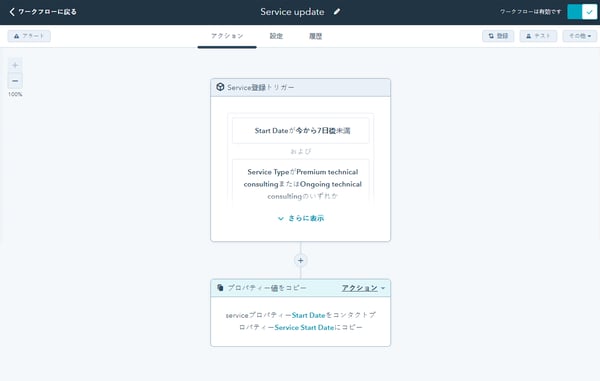
Task: Switch to the 履歴 tab
Action: click(x=315, y=36)
